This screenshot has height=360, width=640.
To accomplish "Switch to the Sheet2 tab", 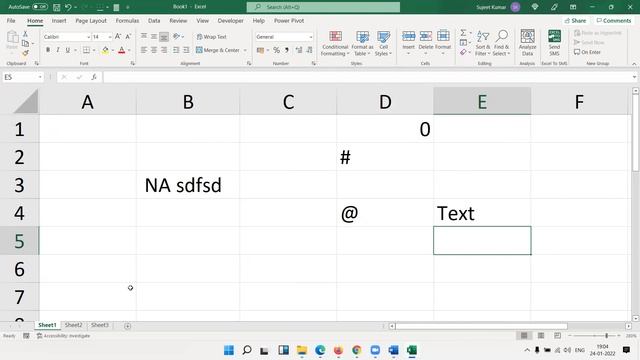I will point(73,325).
